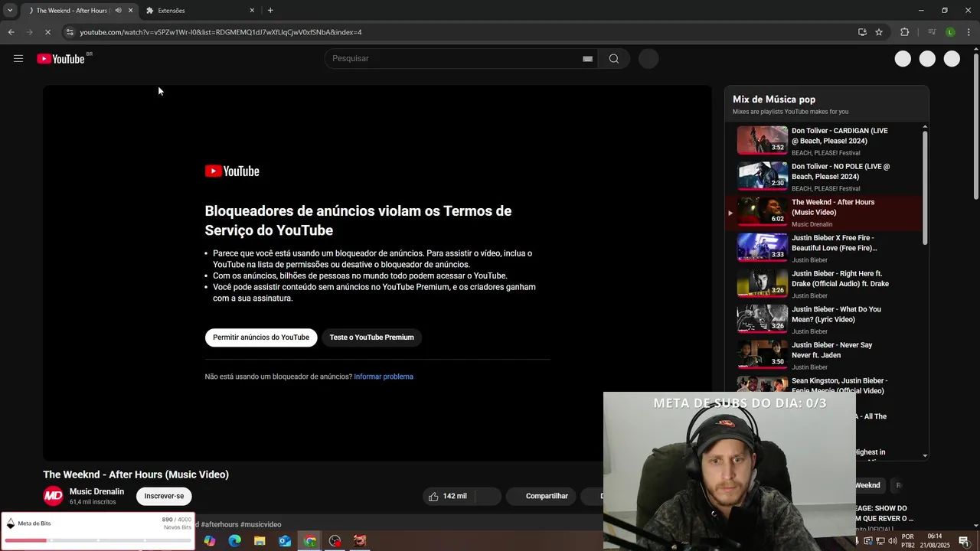Follow the Informar problema link
The image size is (980, 551).
384,377
